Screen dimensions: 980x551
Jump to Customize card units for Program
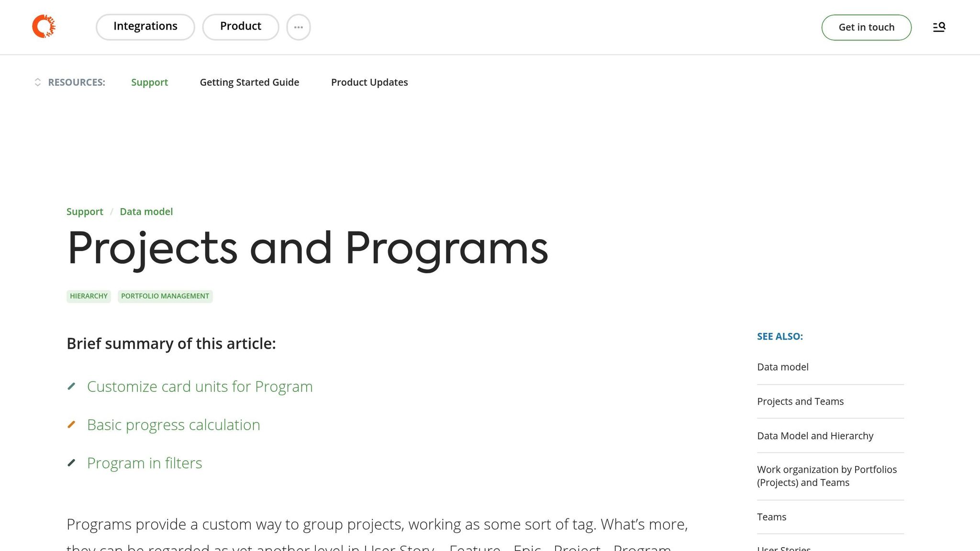pos(200,386)
